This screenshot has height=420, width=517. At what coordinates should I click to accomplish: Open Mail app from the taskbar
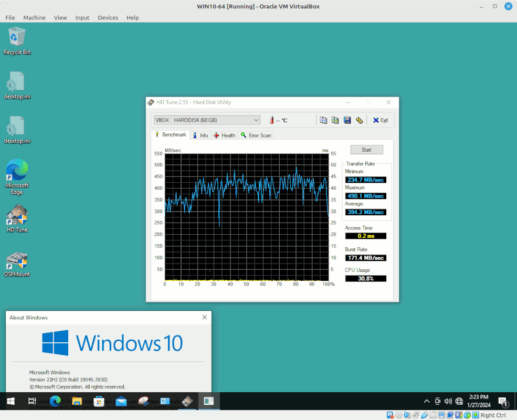pos(121,401)
